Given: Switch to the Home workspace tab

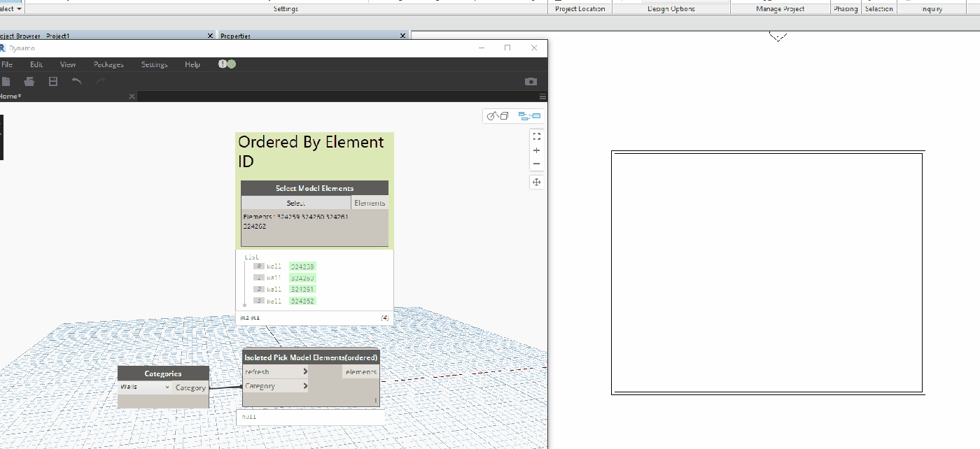Looking at the screenshot, I should pos(10,96).
